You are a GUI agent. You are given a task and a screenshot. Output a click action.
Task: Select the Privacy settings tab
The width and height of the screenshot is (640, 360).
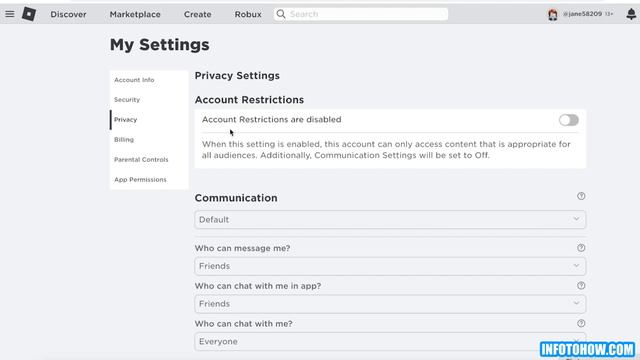[149, 120]
